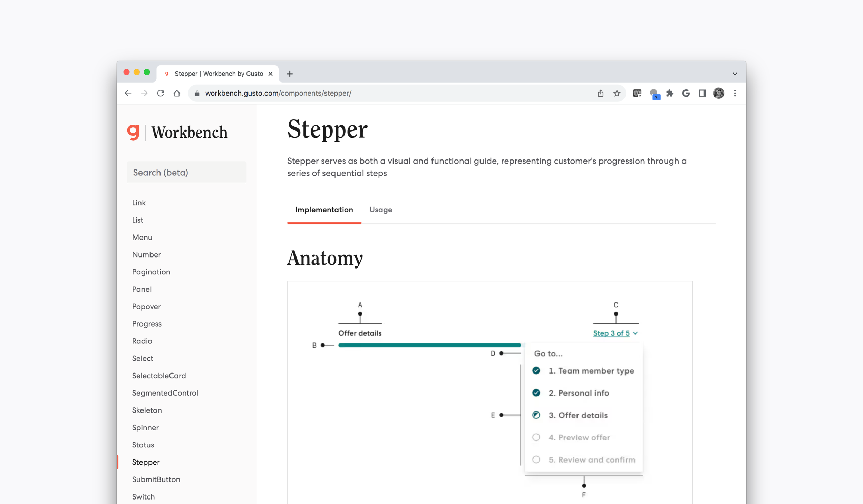Click the Anatomy heading
Image resolution: width=863 pixels, height=504 pixels.
coord(325,258)
